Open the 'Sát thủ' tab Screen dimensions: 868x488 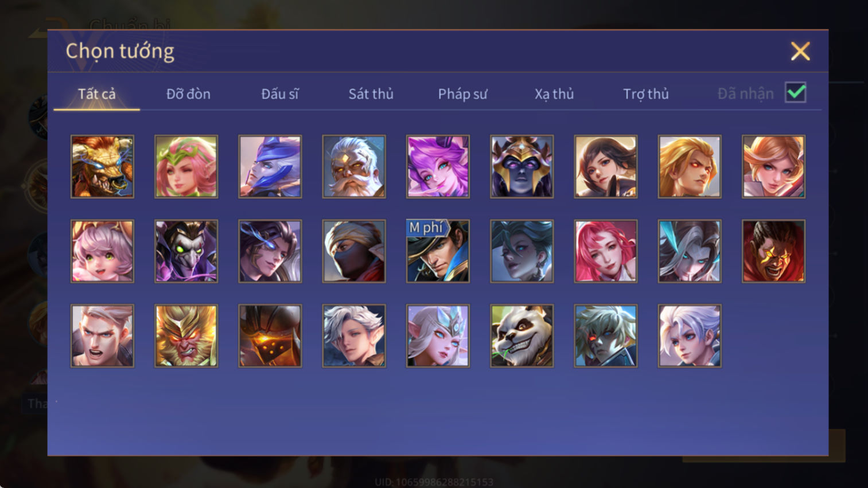click(x=371, y=94)
